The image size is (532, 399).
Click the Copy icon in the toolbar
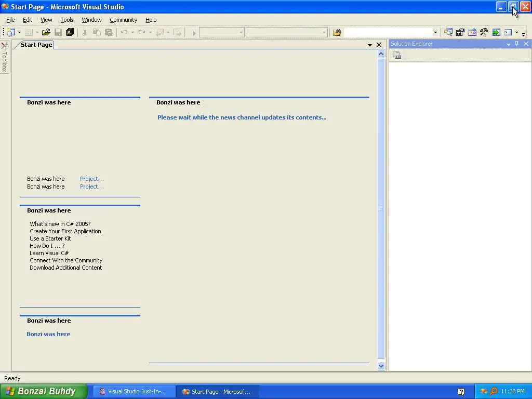[97, 32]
